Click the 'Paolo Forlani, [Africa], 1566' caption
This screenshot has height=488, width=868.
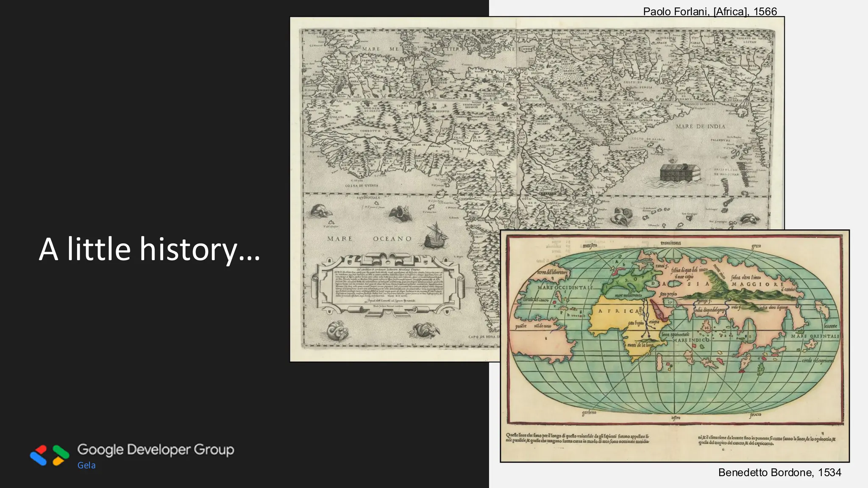coord(710,11)
